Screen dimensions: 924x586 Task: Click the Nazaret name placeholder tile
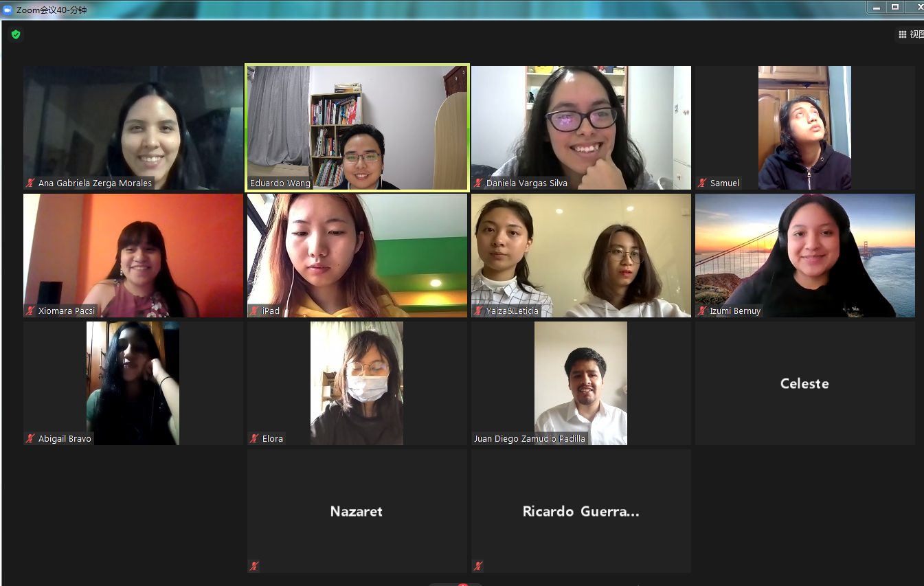click(x=357, y=511)
